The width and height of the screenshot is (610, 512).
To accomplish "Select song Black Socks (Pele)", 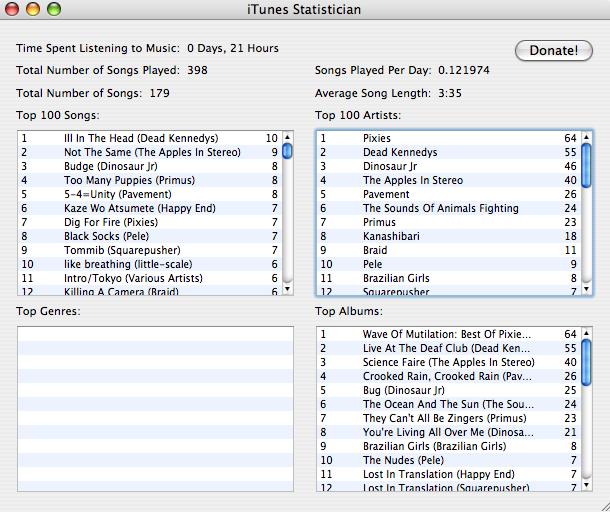I will click(x=150, y=236).
